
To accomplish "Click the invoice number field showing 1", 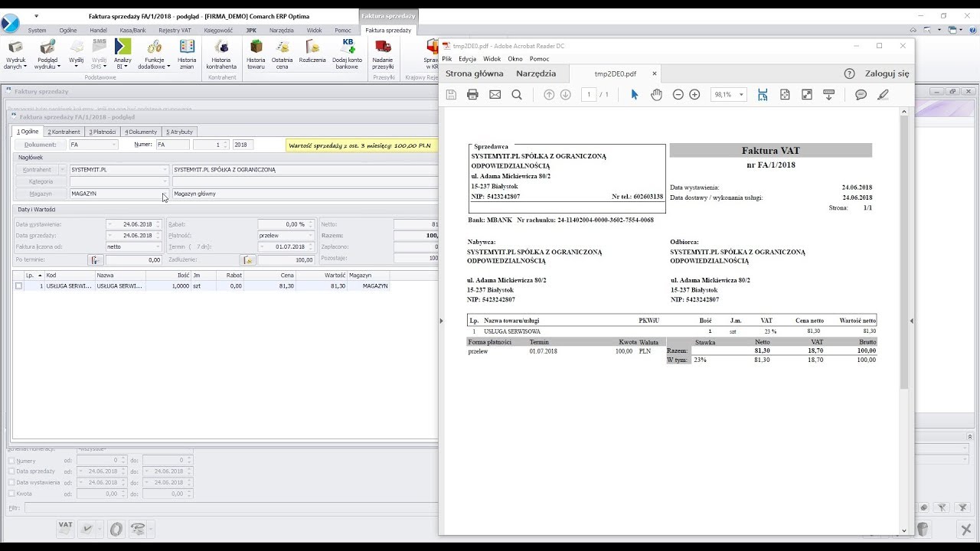I will tap(211, 144).
